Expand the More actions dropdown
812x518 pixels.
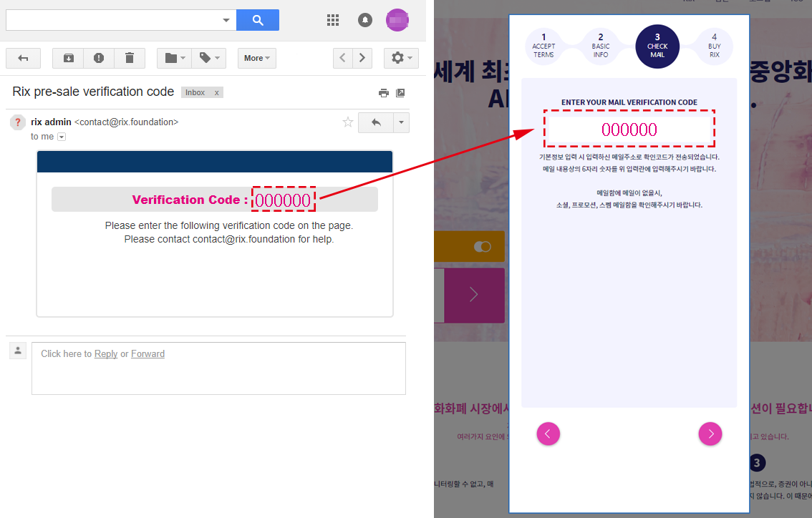pyautogui.click(x=256, y=58)
